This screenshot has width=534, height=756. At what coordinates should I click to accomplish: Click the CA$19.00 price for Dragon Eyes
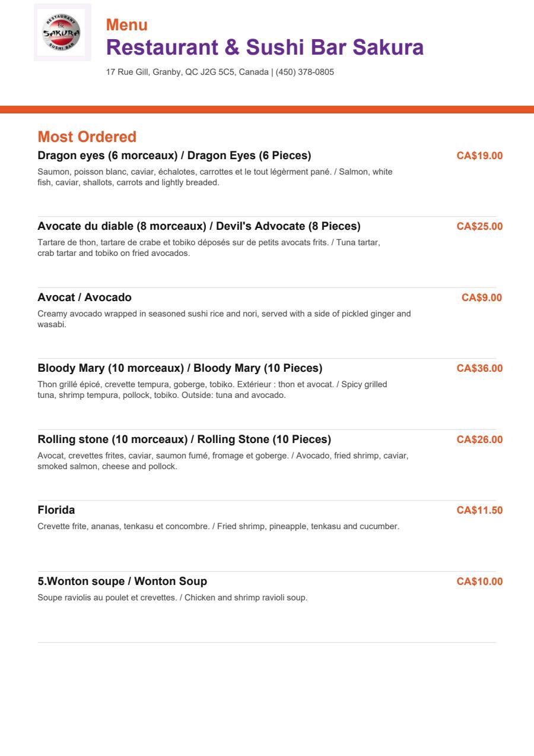pyautogui.click(x=479, y=156)
